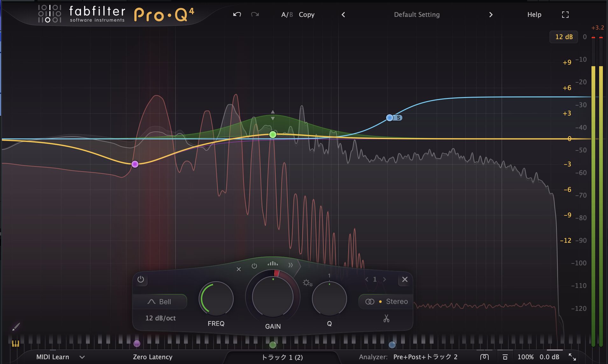Open the トラック 1 (2) instance tab
608x364 pixels.
[282, 357]
